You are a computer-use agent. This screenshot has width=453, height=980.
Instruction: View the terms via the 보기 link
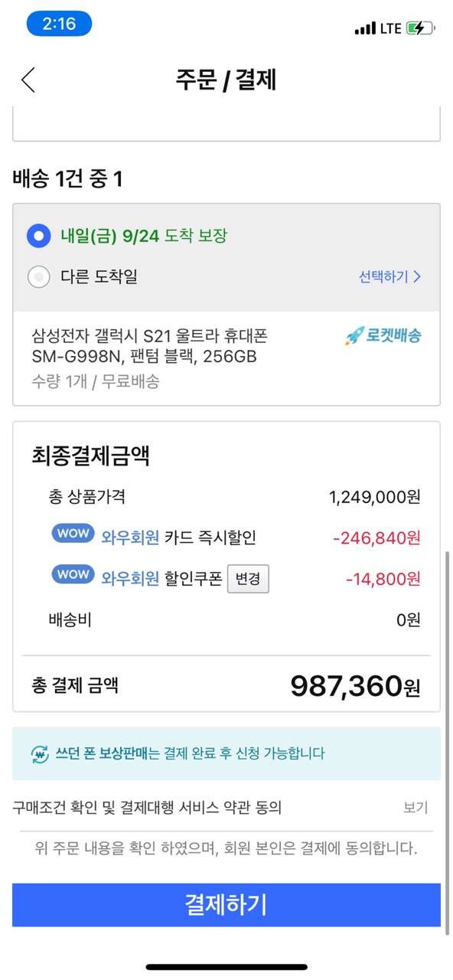tap(416, 808)
